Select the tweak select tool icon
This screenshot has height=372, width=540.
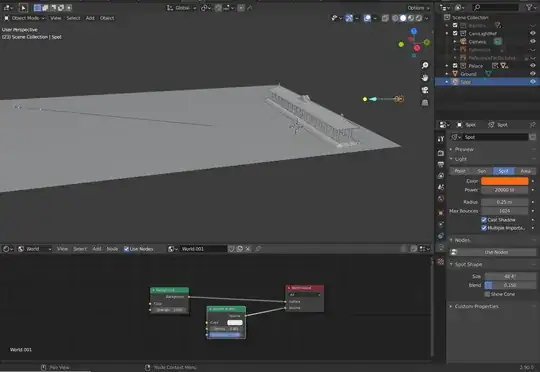click(23, 8)
